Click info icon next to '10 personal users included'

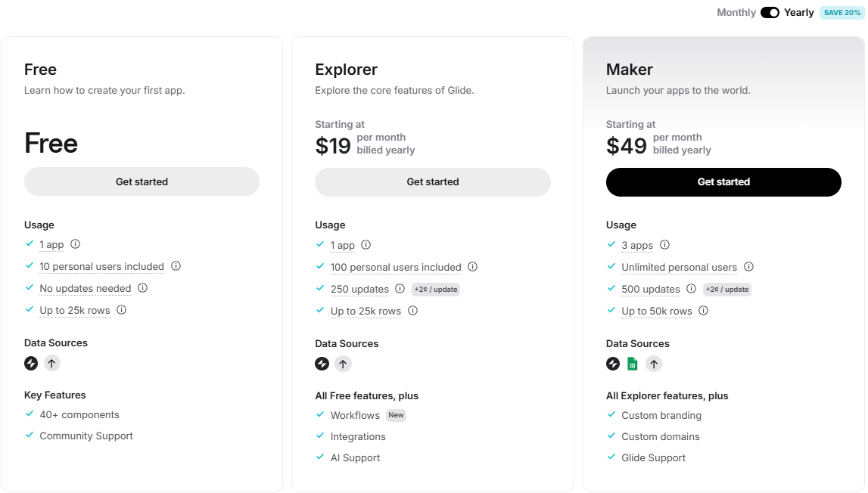tap(176, 266)
